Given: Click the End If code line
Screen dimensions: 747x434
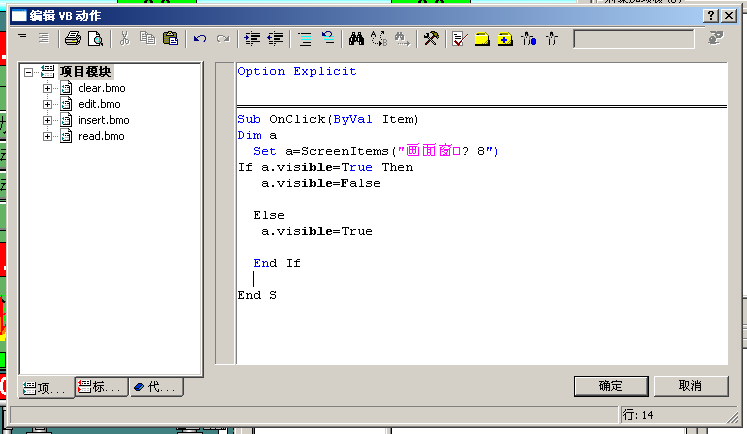Looking at the screenshot, I should [277, 263].
